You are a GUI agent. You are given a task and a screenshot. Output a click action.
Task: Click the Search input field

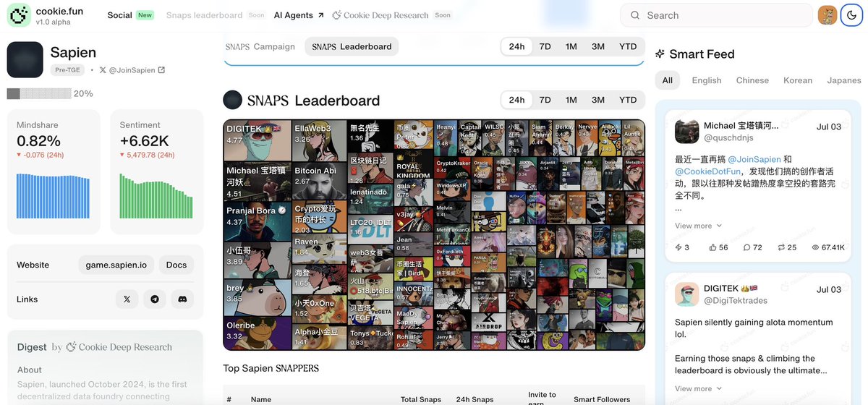(x=716, y=15)
